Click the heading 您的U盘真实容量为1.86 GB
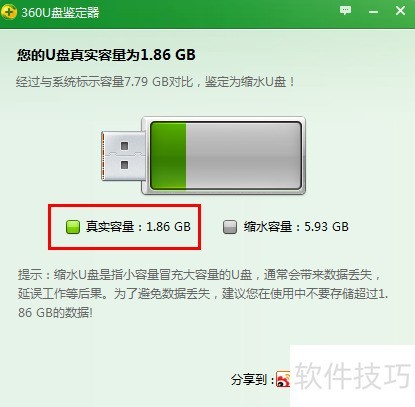The height and width of the screenshot is (407, 415). click(x=106, y=55)
